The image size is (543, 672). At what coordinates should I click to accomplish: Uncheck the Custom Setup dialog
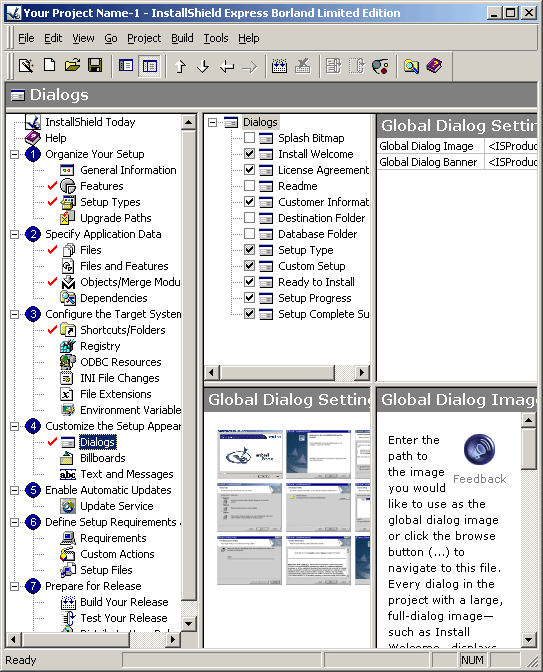pyautogui.click(x=249, y=266)
